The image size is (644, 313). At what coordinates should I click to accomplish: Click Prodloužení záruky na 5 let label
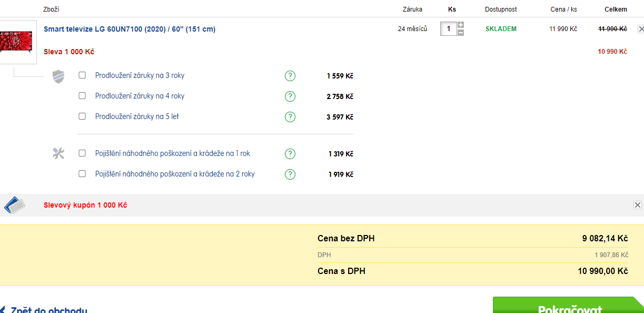tap(137, 116)
